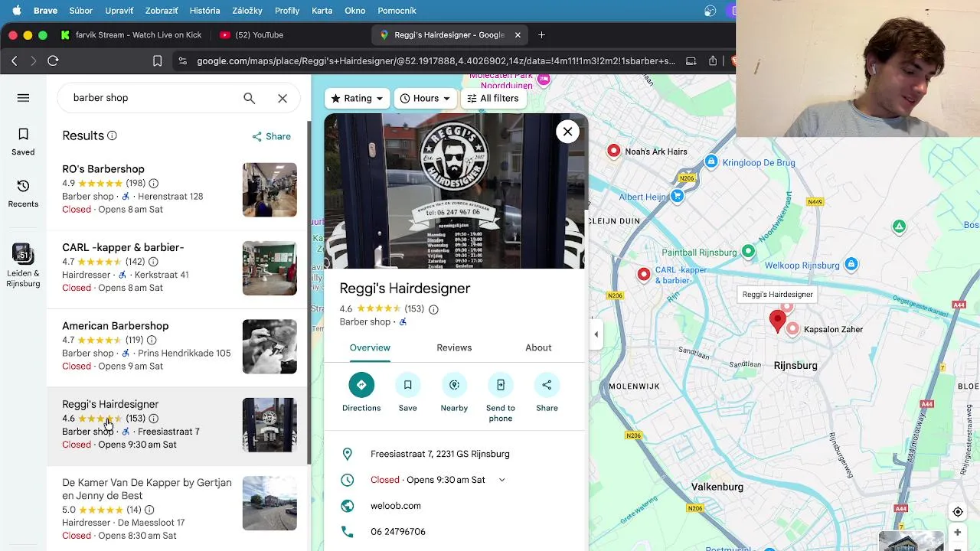The width and height of the screenshot is (980, 551).
Task: Click Kringloop De Brug map marker
Action: (x=711, y=161)
